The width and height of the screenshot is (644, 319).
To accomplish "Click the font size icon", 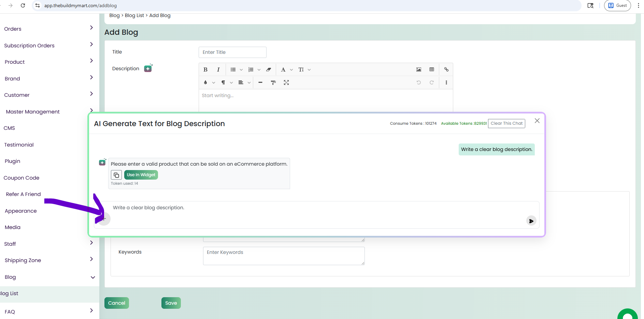I will 301,70.
